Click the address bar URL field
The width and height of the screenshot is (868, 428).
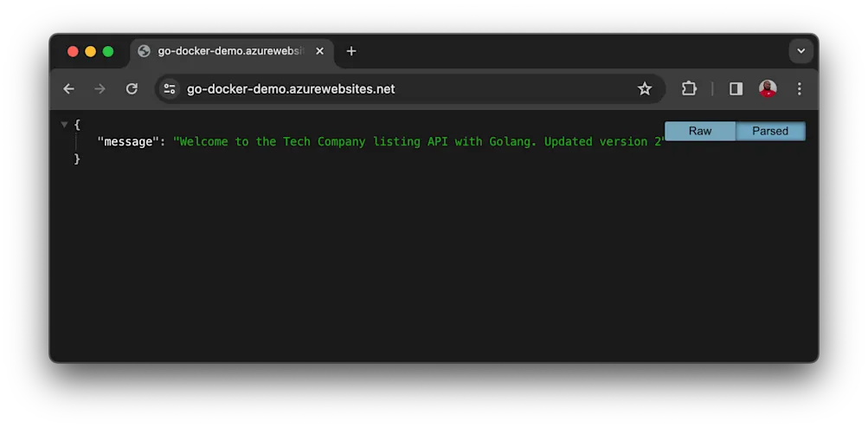[x=409, y=88]
